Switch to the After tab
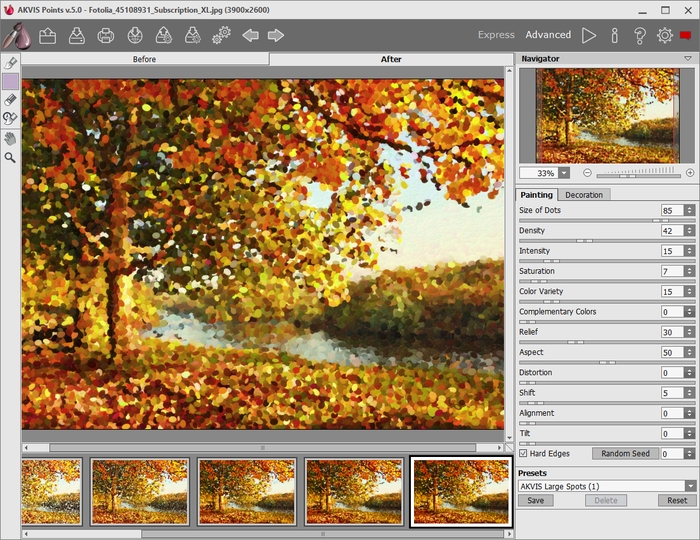Screen dimensions: 700x540 [391, 59]
